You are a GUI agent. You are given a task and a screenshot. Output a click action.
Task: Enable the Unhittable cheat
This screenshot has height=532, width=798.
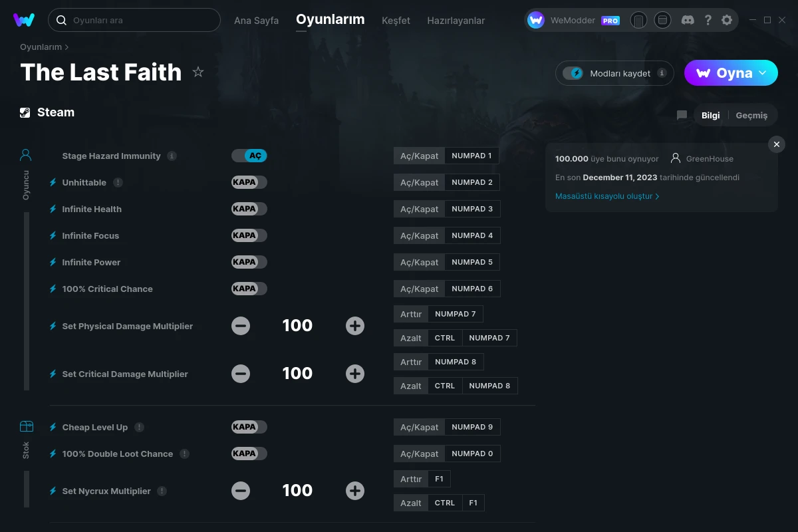coord(249,182)
